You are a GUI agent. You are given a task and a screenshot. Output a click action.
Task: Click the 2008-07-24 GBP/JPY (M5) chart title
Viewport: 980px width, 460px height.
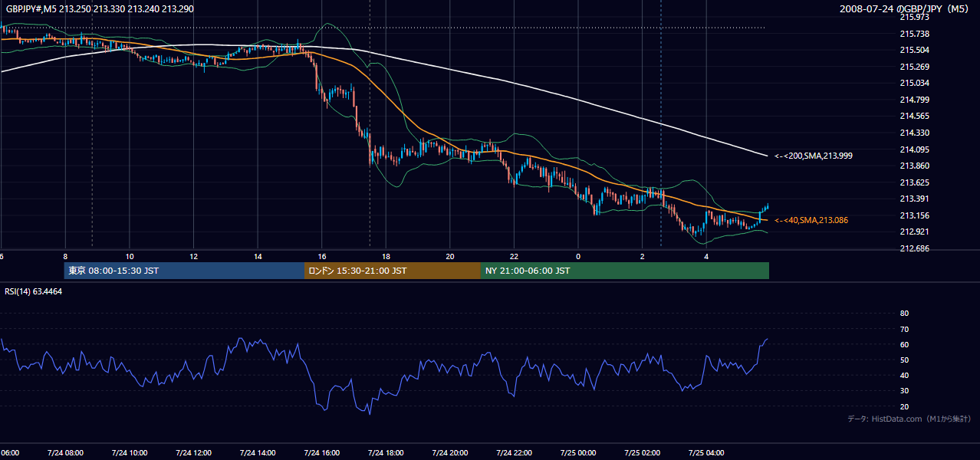[906, 8]
